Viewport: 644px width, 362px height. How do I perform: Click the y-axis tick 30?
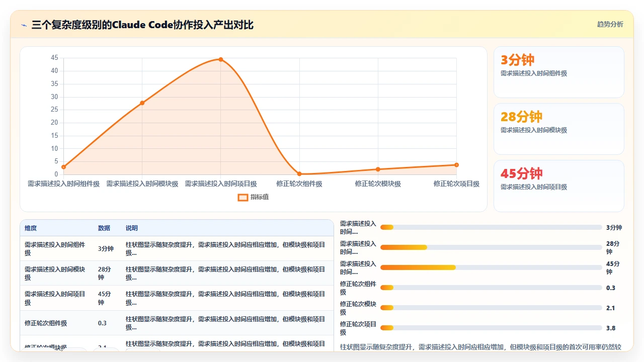(x=54, y=97)
